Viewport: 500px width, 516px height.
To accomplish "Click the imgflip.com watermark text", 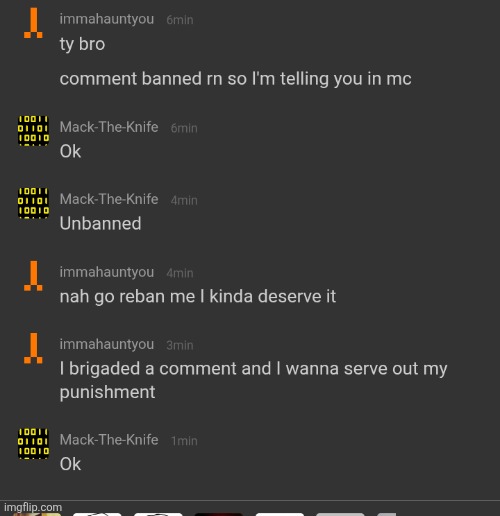I will (33, 507).
